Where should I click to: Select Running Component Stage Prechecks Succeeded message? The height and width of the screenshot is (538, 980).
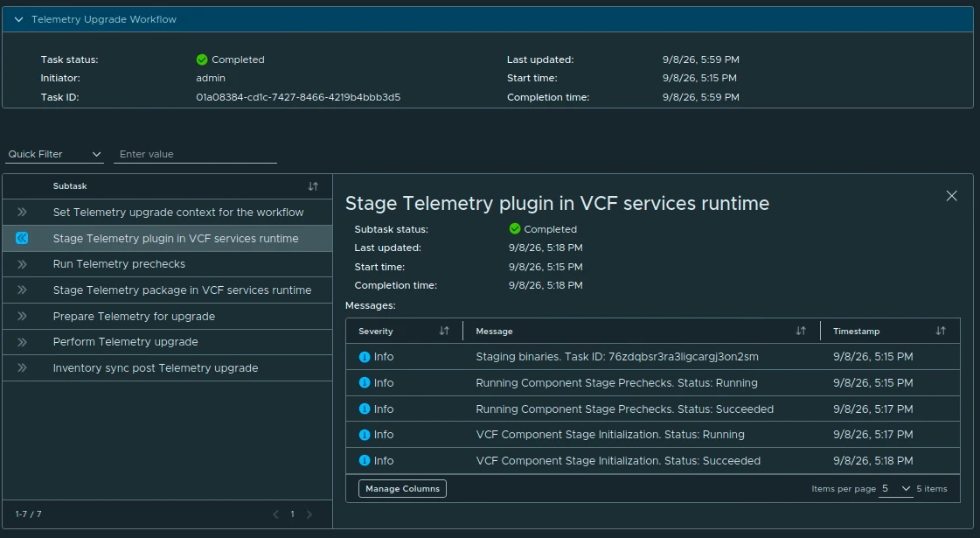tap(624, 409)
